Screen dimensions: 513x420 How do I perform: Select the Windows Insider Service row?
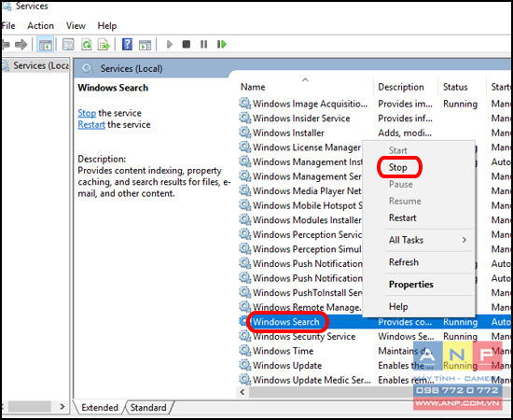click(375, 118)
